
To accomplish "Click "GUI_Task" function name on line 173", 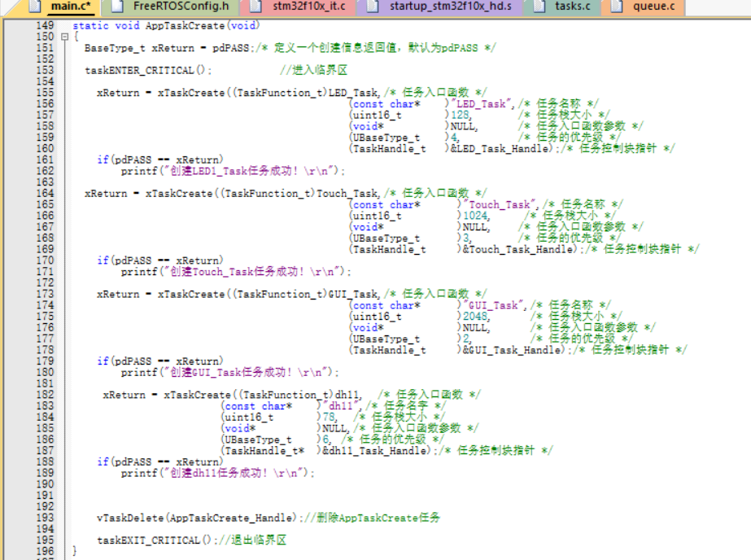I will (x=353, y=294).
